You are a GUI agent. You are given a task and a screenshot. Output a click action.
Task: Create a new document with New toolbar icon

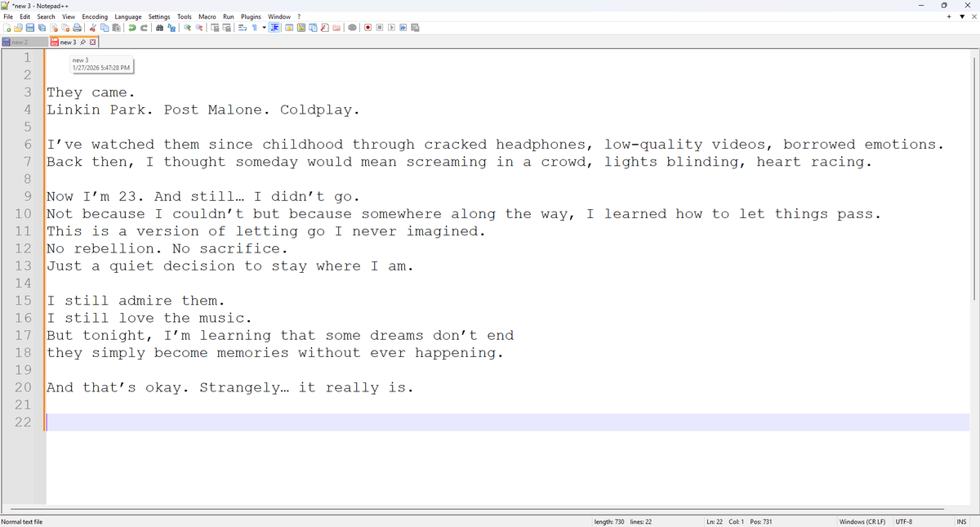pos(7,28)
